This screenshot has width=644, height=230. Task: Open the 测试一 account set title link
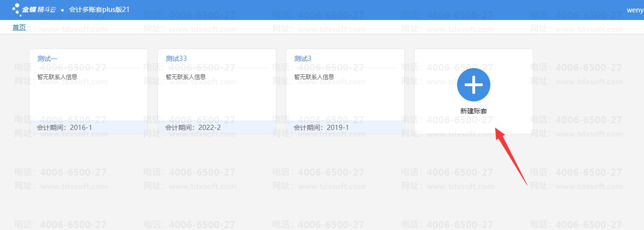tap(48, 59)
